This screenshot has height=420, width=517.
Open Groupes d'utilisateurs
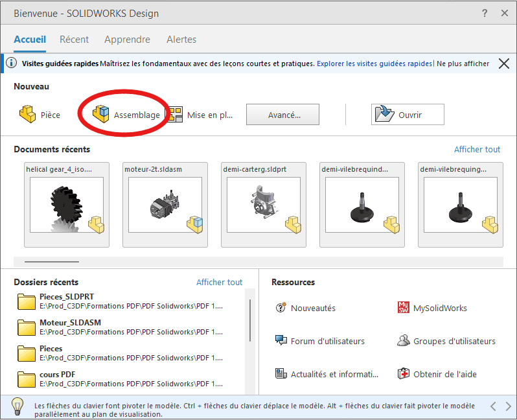(x=446, y=341)
